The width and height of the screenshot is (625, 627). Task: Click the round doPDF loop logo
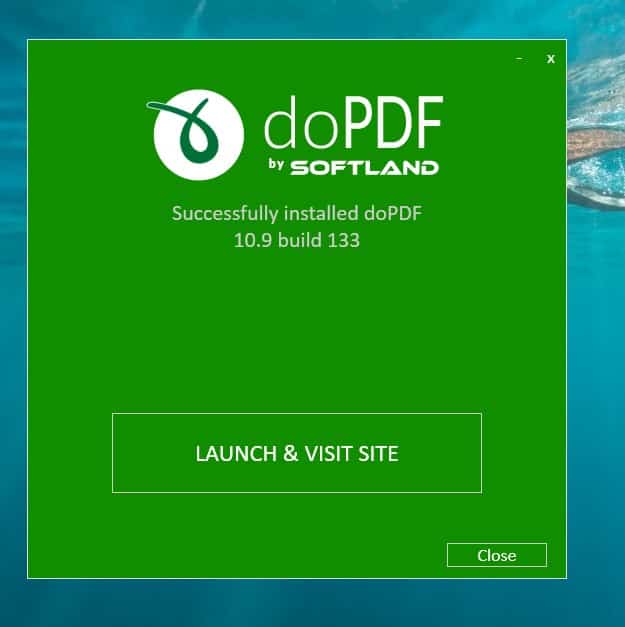196,135
